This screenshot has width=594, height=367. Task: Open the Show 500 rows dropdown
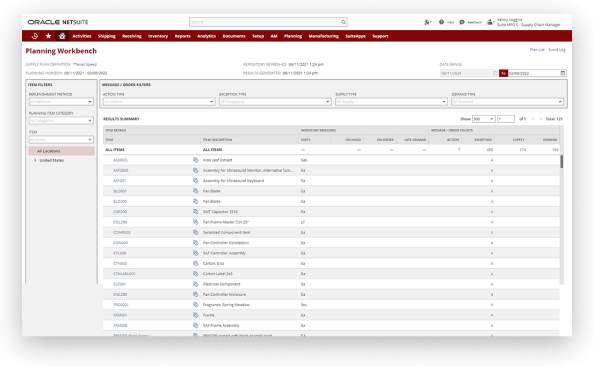[x=483, y=119]
